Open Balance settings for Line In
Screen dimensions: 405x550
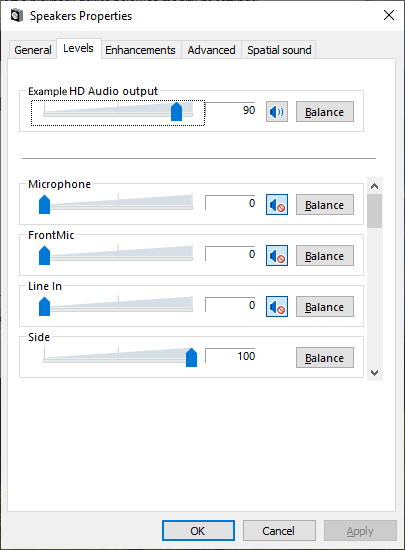tap(325, 307)
